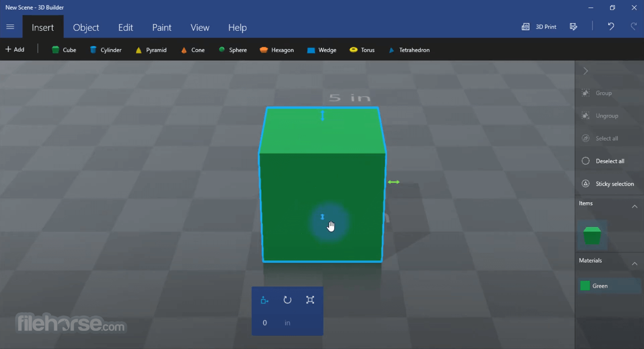Click the green horizontal move arrow handle
Screen dimensions: 644x349
pos(394,182)
